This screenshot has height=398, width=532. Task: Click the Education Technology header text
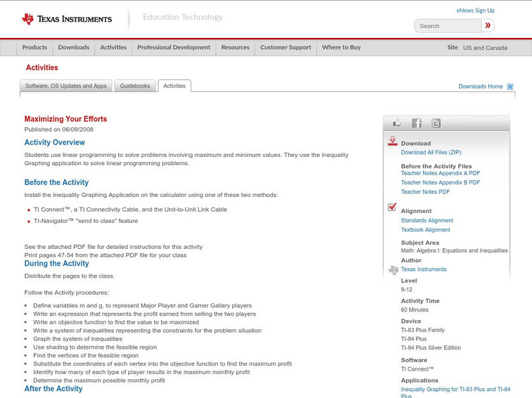tap(183, 17)
